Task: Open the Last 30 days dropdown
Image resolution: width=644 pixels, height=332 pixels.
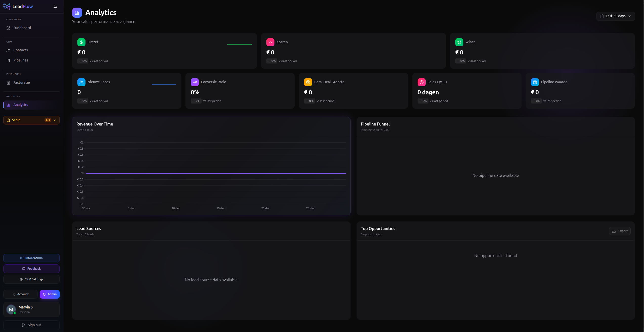Action: pos(615,16)
